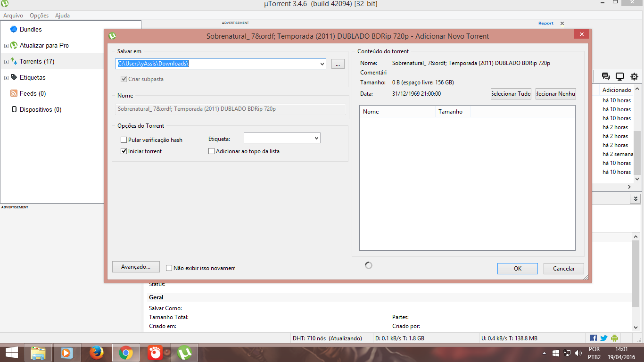Image resolution: width=644 pixels, height=362 pixels.
Task: Open the Windows Start button
Action: pyautogui.click(x=12, y=353)
